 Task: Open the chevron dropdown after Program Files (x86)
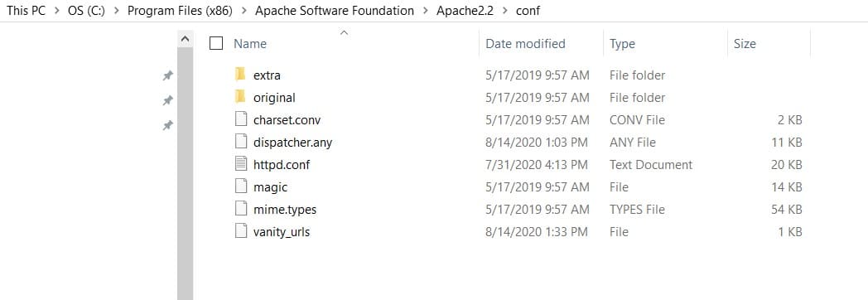tap(244, 11)
